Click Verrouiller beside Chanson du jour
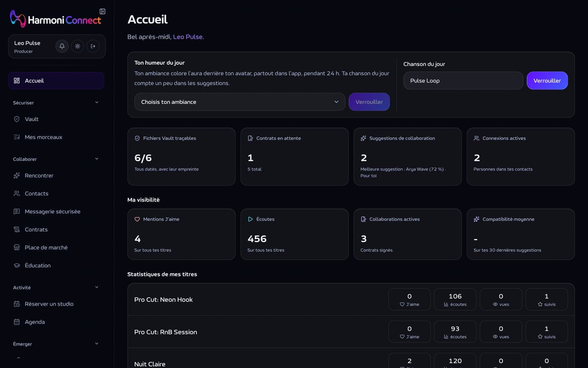Image resolution: width=588 pixels, height=368 pixels. pyautogui.click(x=547, y=81)
